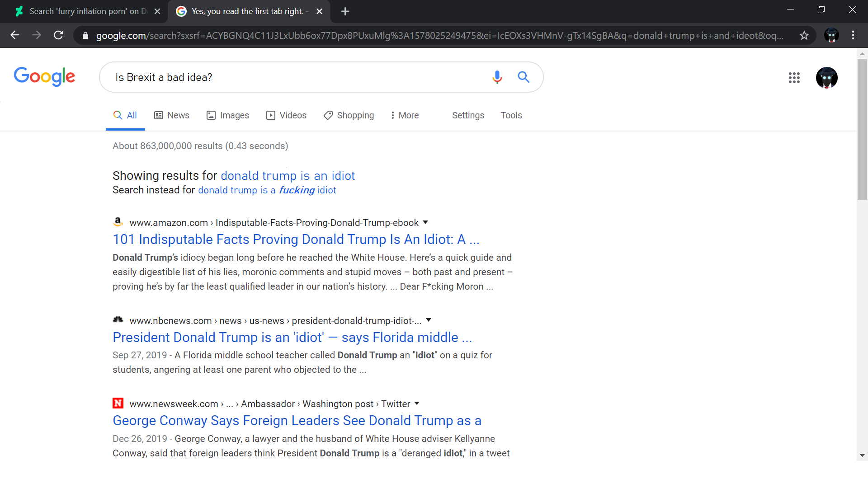Expand the nbcnews.com result dropdown arrow
This screenshot has height=488, width=868.
[429, 320]
